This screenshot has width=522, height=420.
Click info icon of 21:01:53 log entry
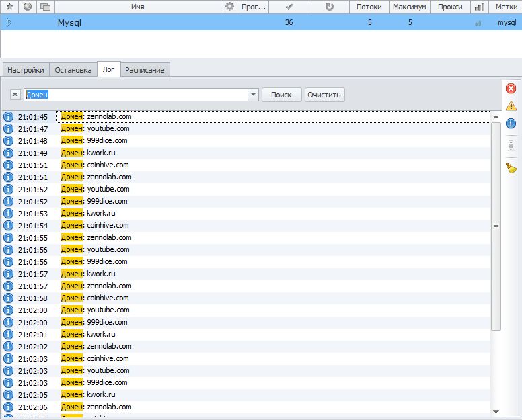8,214
